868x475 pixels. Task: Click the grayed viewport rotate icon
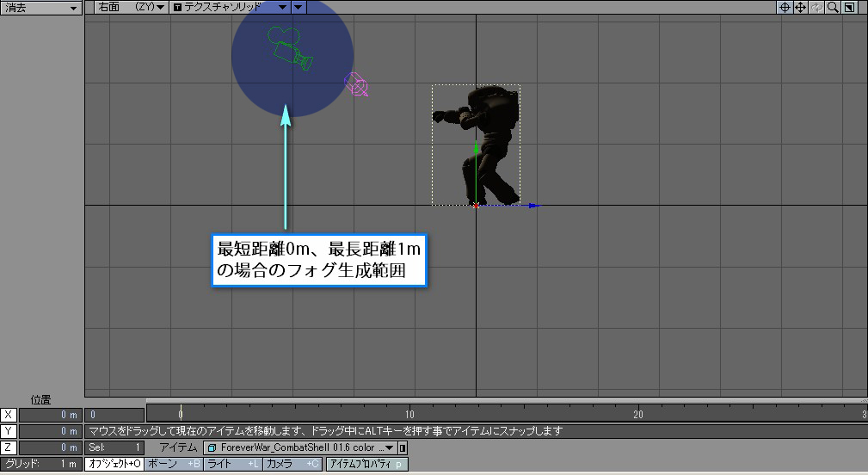tap(816, 7)
